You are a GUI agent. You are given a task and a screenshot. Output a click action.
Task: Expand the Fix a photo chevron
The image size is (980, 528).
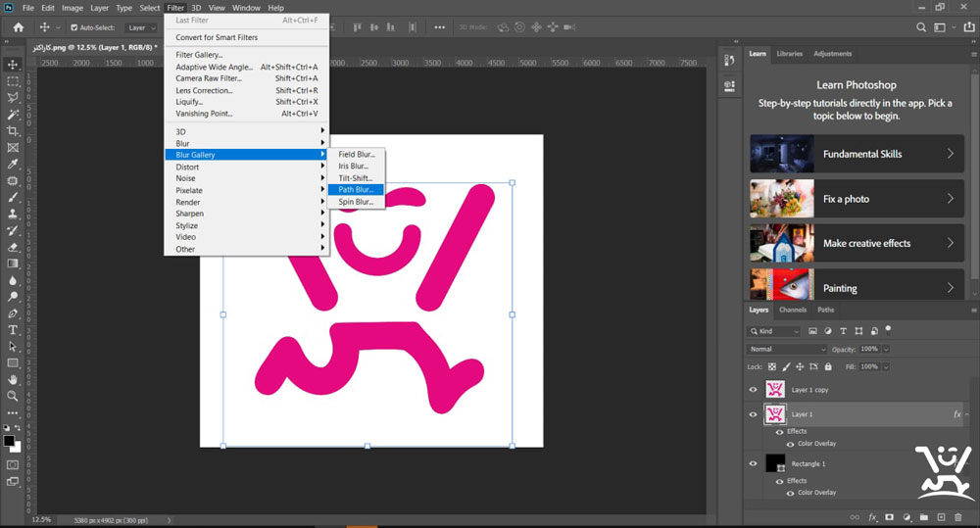click(950, 199)
